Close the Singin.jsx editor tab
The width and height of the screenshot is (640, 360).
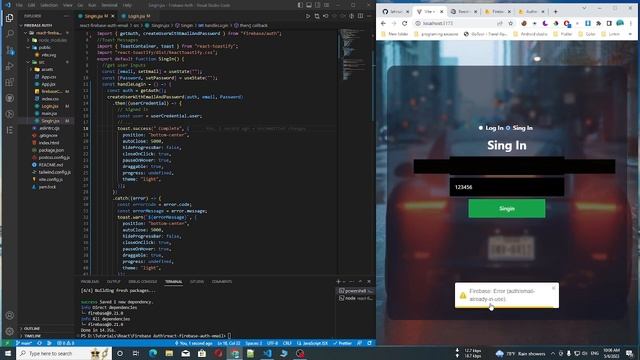[113, 16]
